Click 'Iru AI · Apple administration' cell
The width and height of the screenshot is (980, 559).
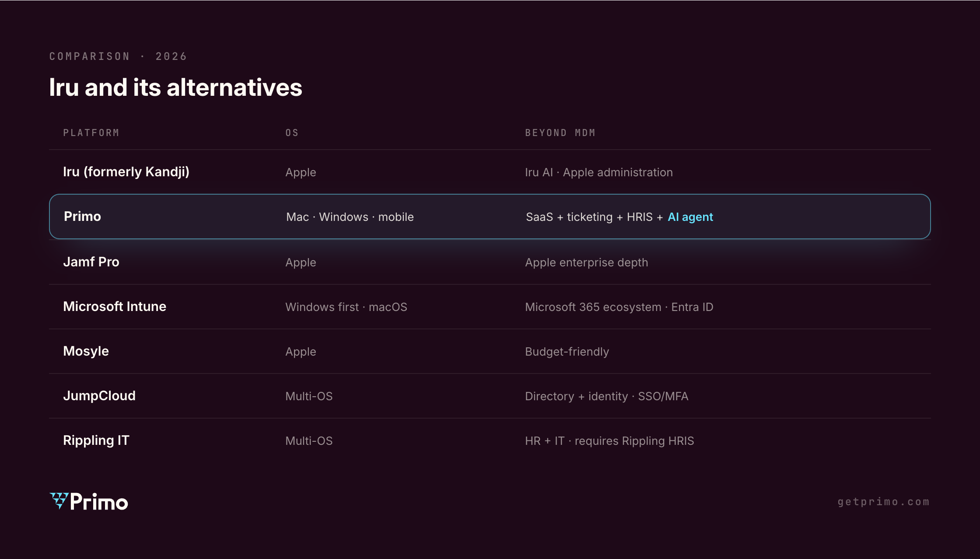[599, 172]
